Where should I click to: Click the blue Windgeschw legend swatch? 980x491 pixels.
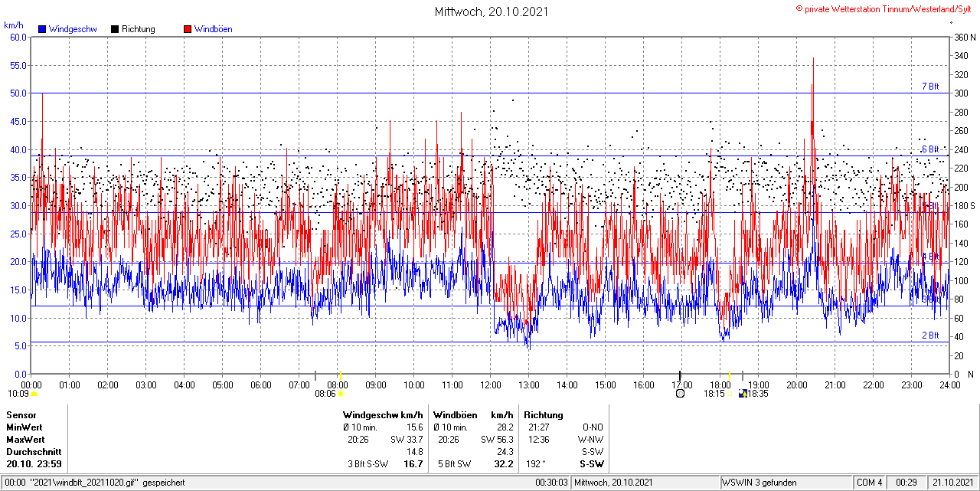(42, 29)
